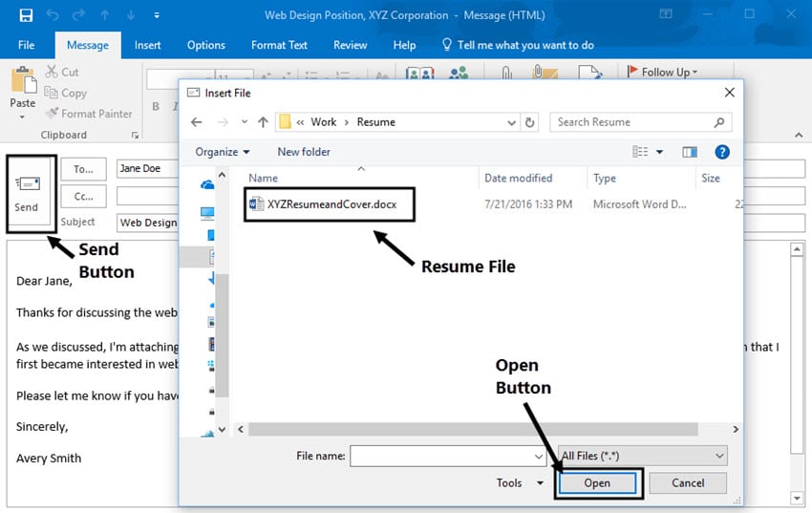The image size is (812, 513).
Task: Expand the Paste options arrow
Action: click(22, 118)
